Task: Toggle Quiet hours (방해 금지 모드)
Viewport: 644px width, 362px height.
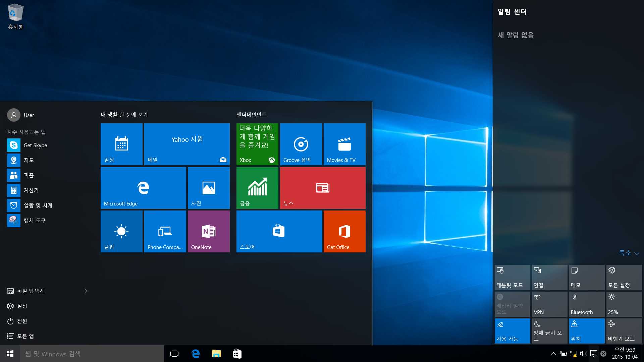Action: 549,331
